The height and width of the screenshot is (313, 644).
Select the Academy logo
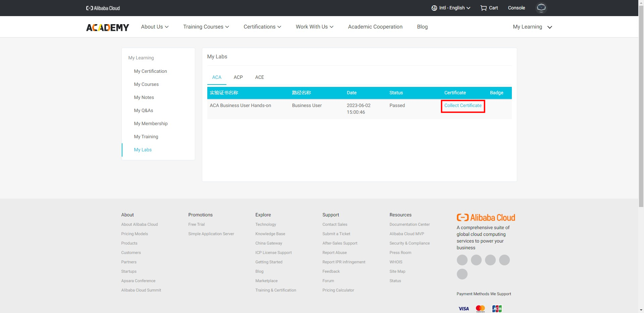coord(107,28)
